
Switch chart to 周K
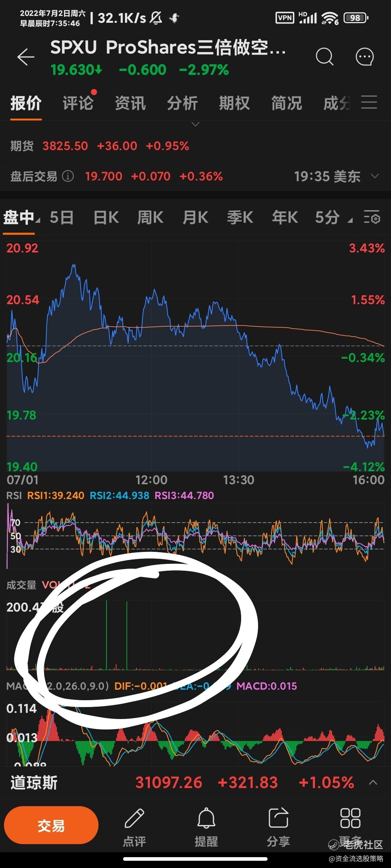point(150,217)
